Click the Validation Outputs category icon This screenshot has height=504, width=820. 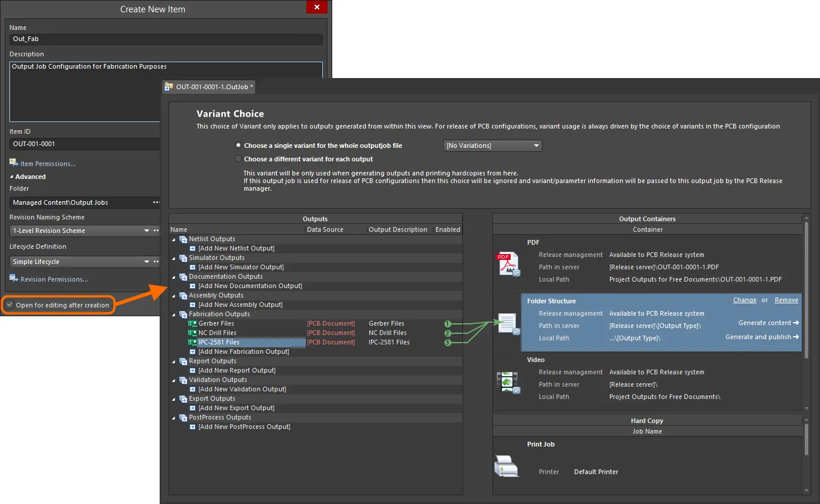click(183, 380)
